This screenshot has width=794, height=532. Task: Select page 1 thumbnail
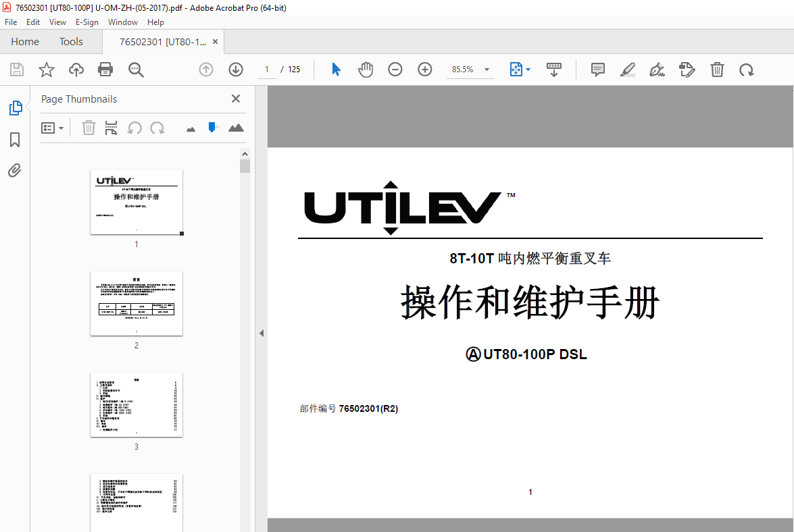[x=137, y=203]
